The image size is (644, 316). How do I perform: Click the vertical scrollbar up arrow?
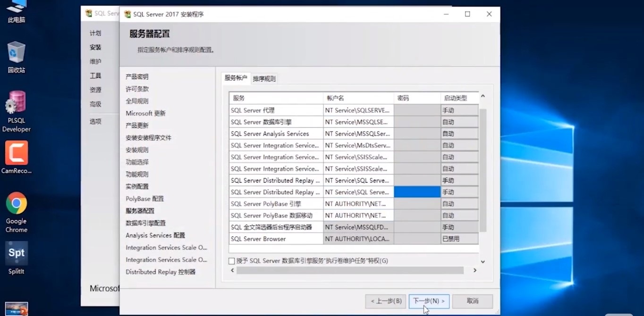coord(483,96)
